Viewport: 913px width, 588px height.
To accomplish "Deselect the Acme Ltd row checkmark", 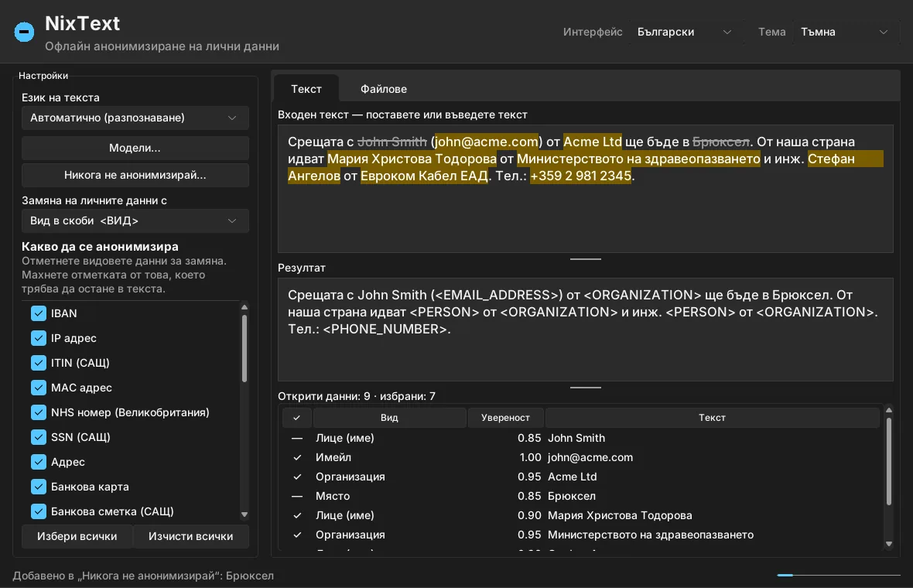I will (x=297, y=477).
